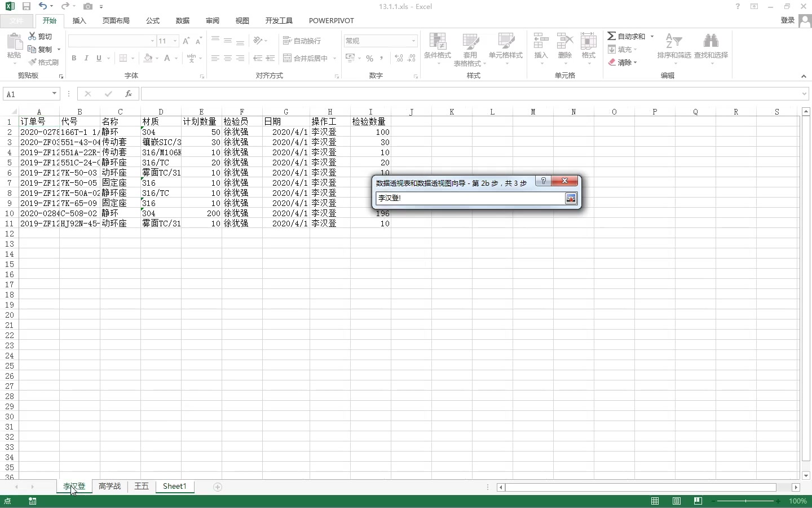
Task: Click the Format Painter brush icon
Action: (32, 62)
